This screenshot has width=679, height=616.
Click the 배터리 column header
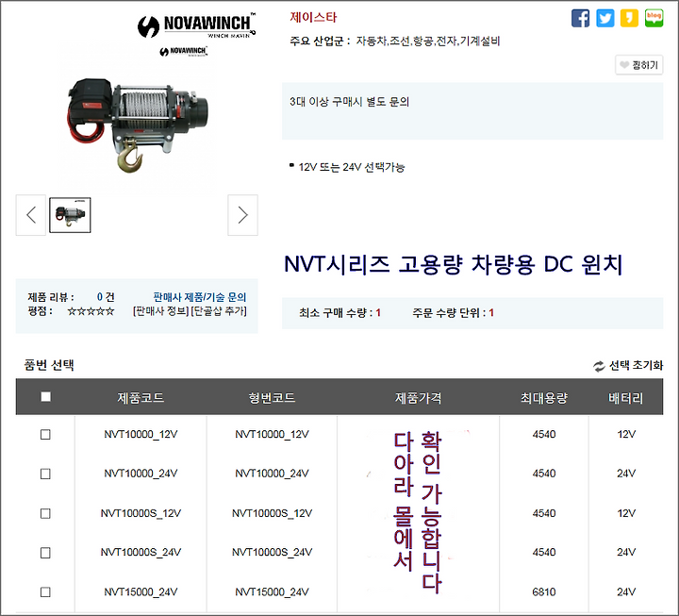[x=626, y=398]
